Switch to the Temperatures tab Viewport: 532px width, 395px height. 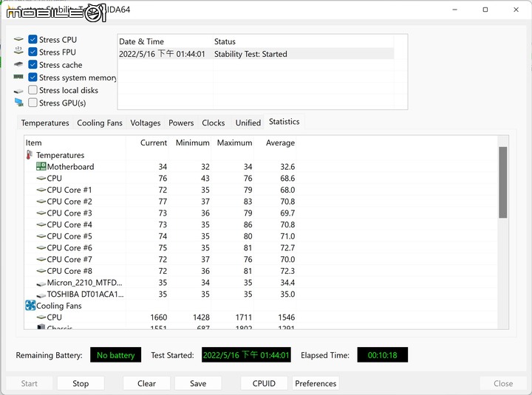tap(45, 123)
